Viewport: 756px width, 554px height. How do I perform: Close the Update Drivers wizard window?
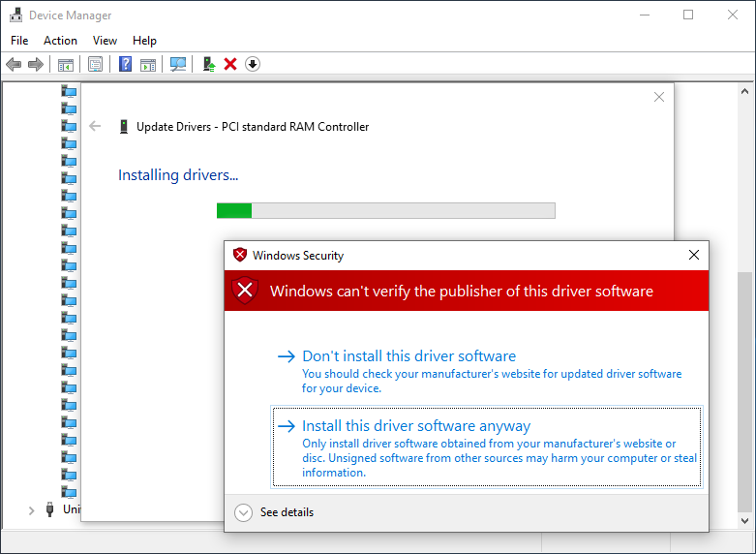point(659,97)
